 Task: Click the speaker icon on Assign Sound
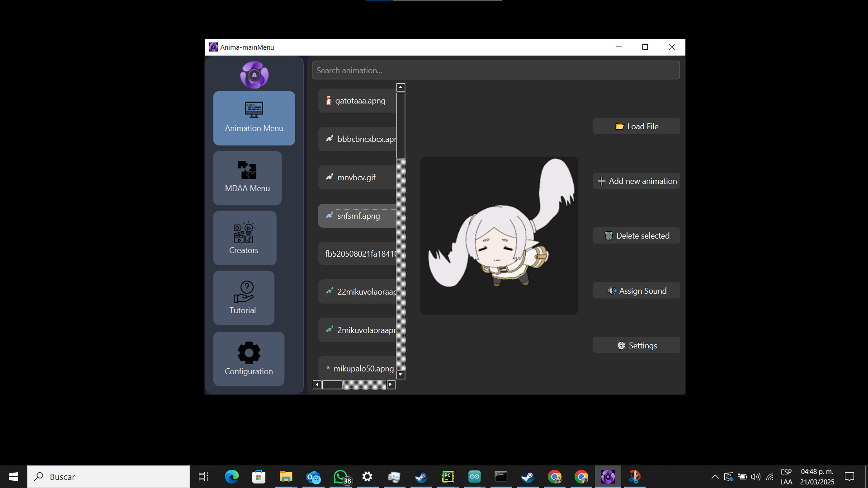(x=612, y=291)
